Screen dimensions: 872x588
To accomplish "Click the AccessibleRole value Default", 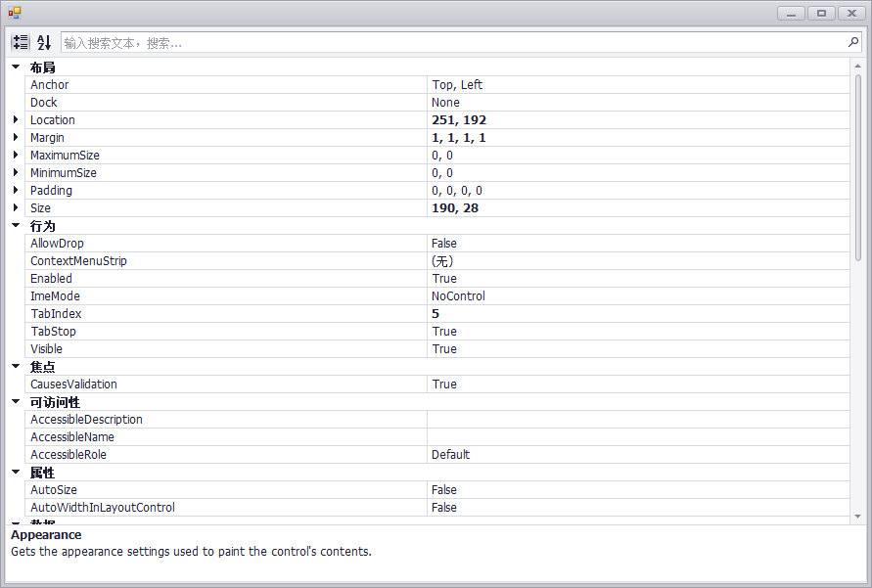I will pos(638,455).
